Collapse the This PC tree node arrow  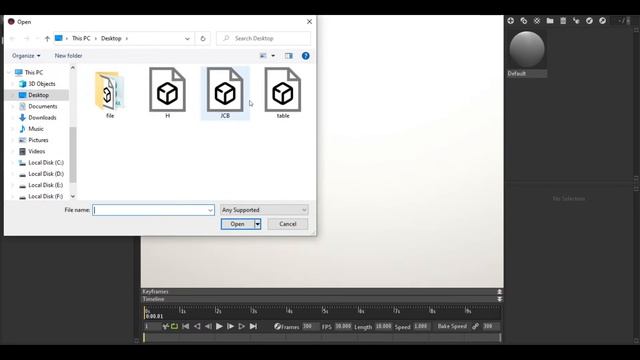tap(9, 73)
